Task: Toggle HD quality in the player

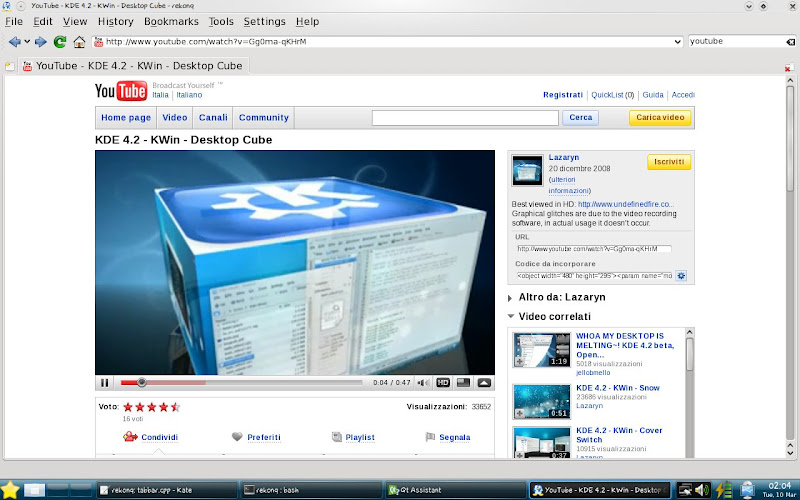Action: 443,383
